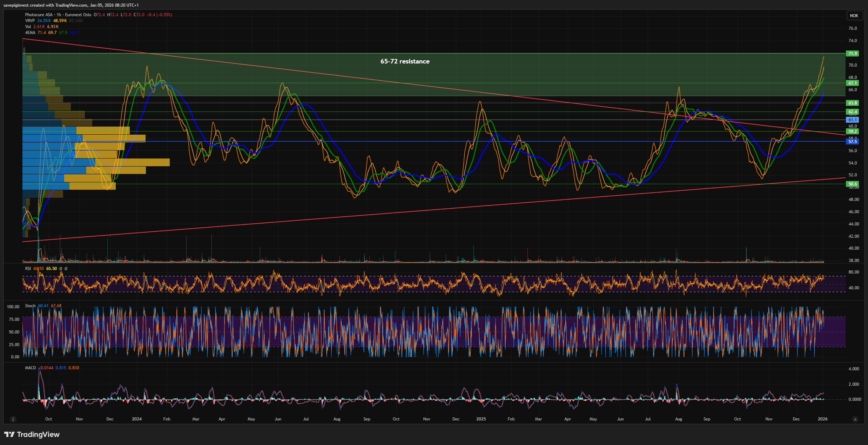Screen dimensions: 868x445
Task: Select the Vol indicator legend
Action: [x=28, y=27]
